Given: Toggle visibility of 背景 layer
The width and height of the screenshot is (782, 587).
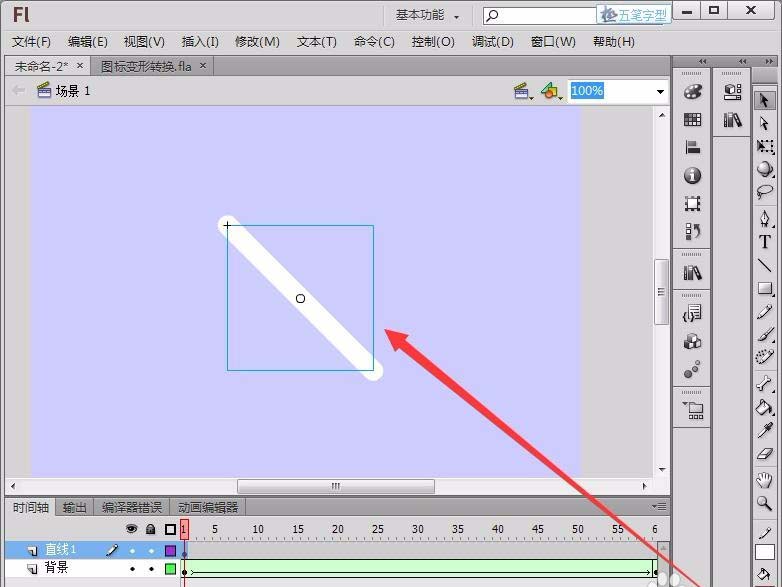Looking at the screenshot, I should coord(132,569).
